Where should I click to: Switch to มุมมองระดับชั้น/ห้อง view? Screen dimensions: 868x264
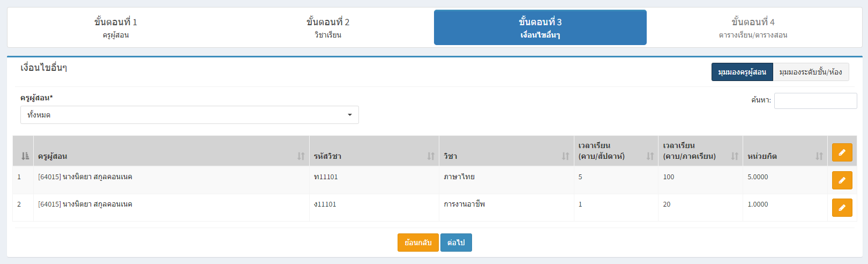coord(811,72)
